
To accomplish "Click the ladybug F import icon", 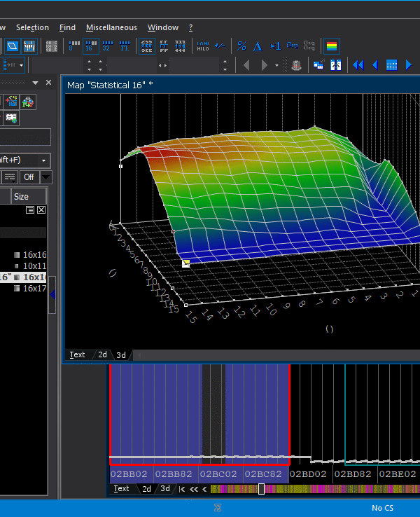I will (x=28, y=102).
